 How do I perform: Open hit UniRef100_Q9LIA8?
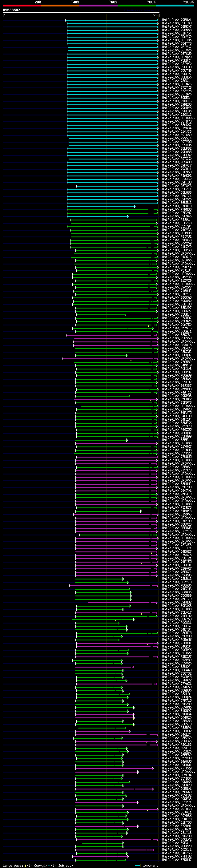[176, 23]
